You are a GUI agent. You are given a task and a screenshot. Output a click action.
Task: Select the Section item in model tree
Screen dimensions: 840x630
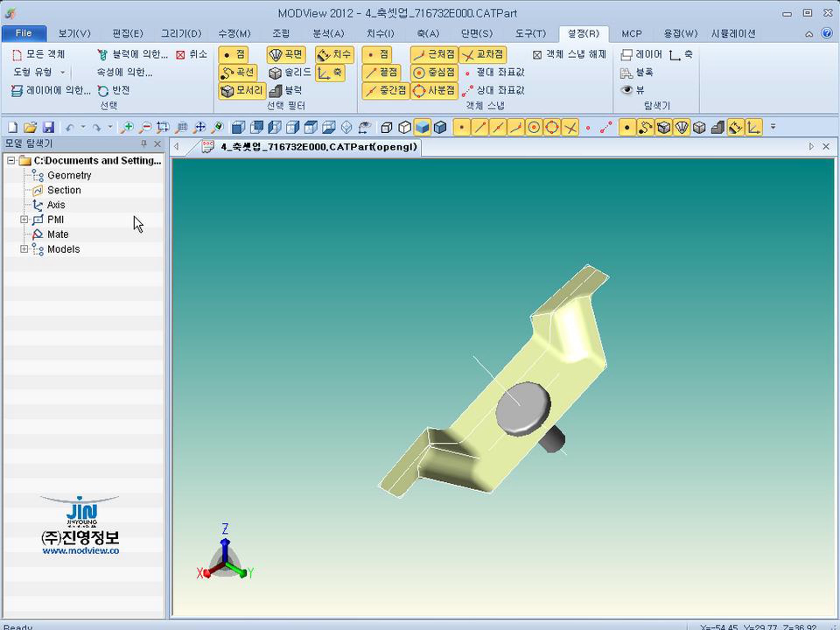click(64, 190)
